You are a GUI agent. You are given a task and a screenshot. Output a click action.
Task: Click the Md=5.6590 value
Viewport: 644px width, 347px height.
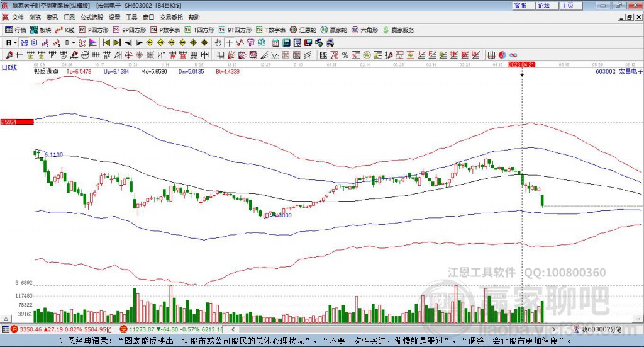[x=154, y=72]
